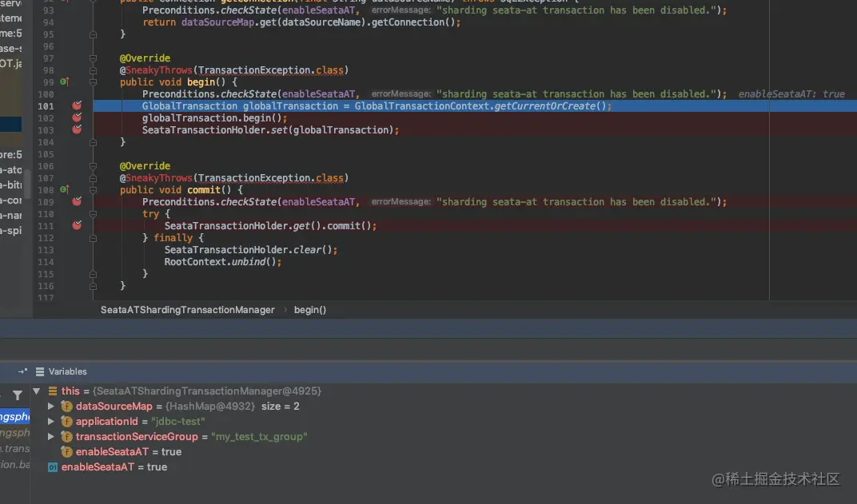Click the field icon next to dataSourceMap
This screenshot has width=857, height=504.
coord(66,407)
